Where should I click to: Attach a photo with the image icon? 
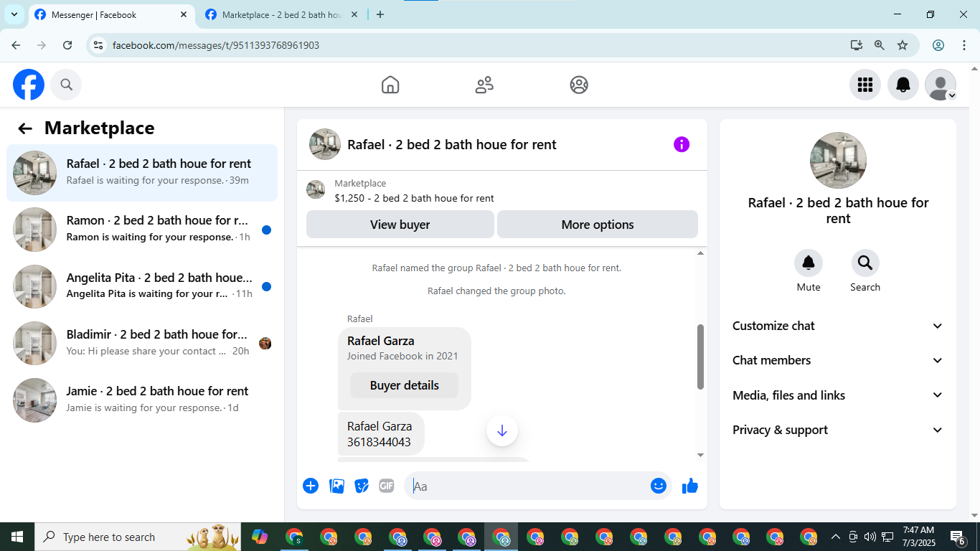336,486
